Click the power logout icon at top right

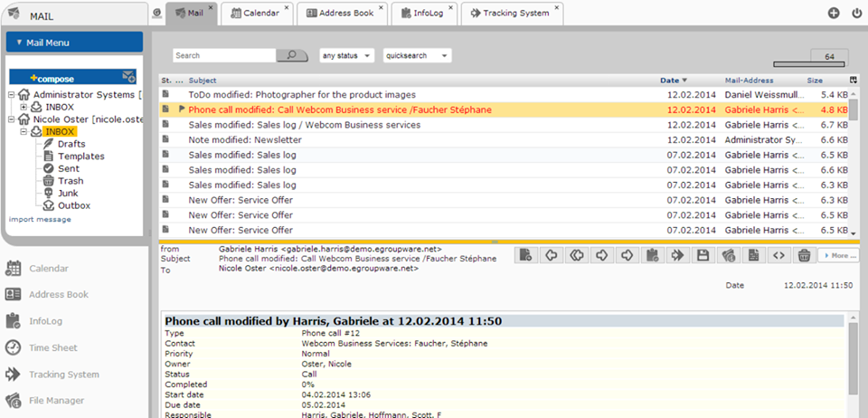[x=856, y=14]
